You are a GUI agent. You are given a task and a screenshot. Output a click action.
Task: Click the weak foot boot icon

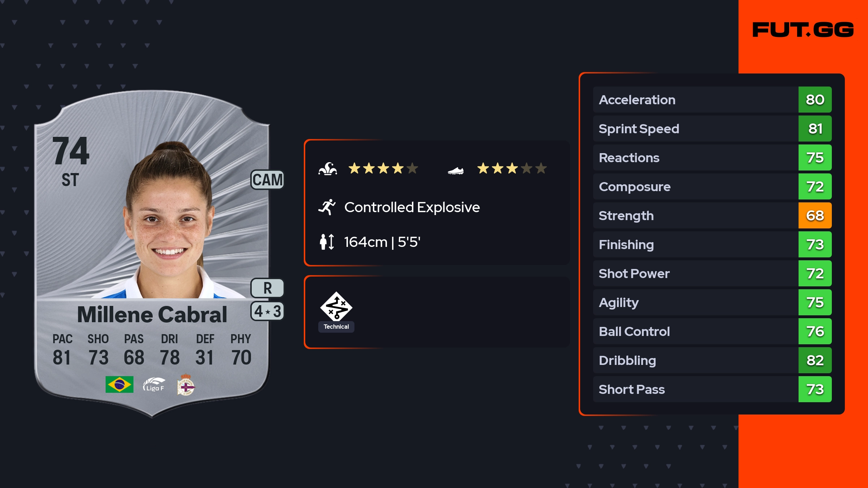(455, 171)
